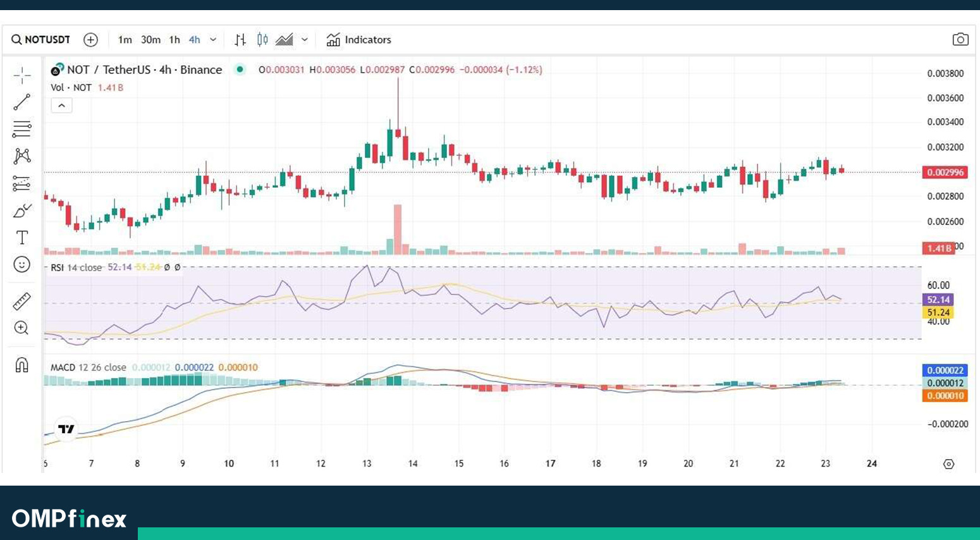The height and width of the screenshot is (540, 980).
Task: Click the Vol · NOT indicator legend
Action: (71, 88)
